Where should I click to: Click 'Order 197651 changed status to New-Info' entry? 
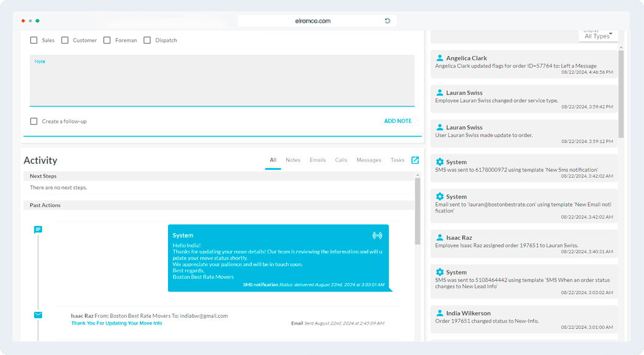tap(487, 321)
